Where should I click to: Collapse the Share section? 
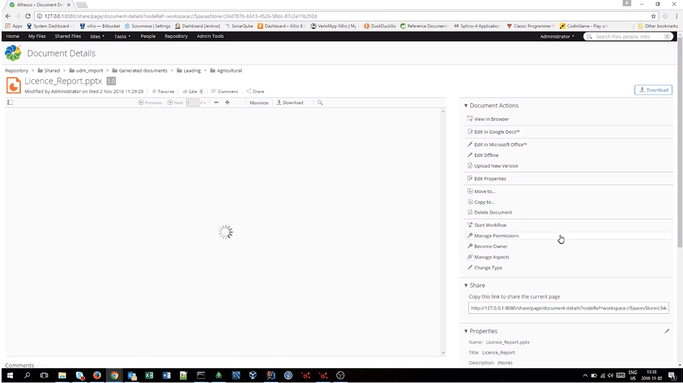coord(466,285)
